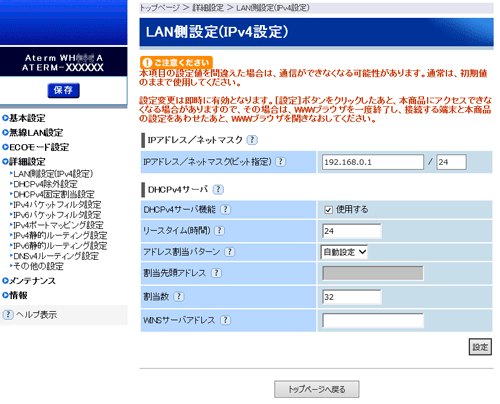Expand the 無線LAN設定 menu section
500x404 pixels.
(32, 133)
